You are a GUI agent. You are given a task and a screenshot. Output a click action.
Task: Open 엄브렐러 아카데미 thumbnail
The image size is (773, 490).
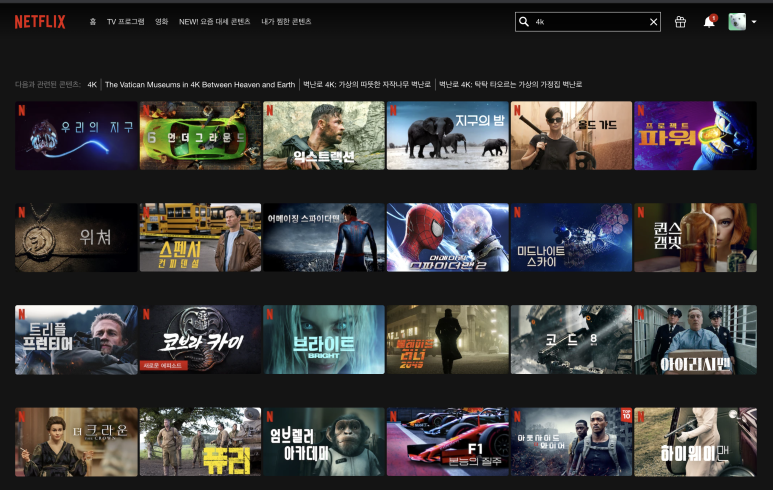(324, 442)
